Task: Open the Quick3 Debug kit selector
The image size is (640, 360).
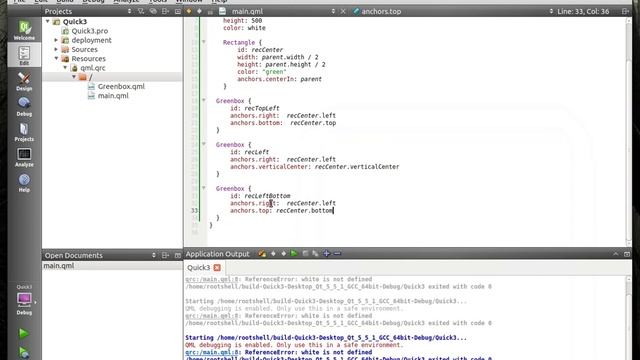Action: (24, 300)
